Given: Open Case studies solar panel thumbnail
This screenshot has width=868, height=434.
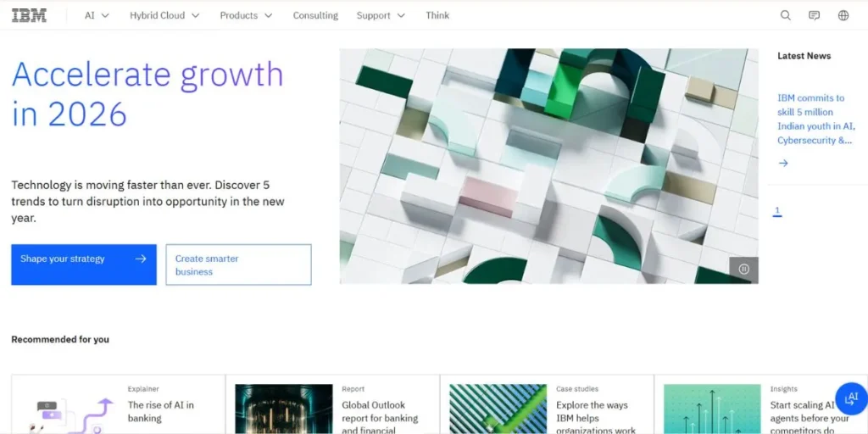Looking at the screenshot, I should point(498,409).
